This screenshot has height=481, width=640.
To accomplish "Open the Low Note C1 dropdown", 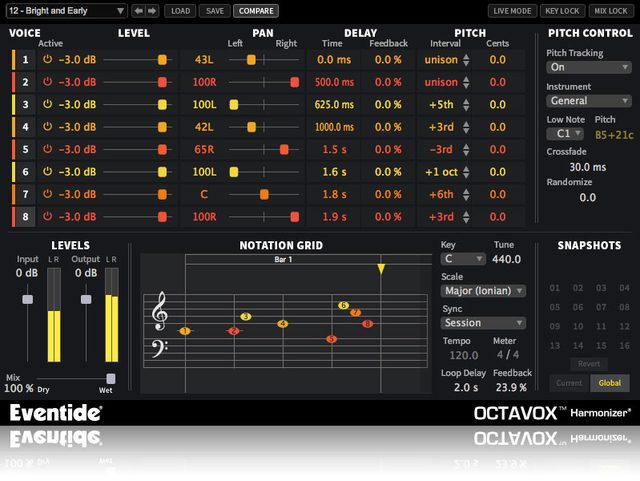I will point(565,134).
